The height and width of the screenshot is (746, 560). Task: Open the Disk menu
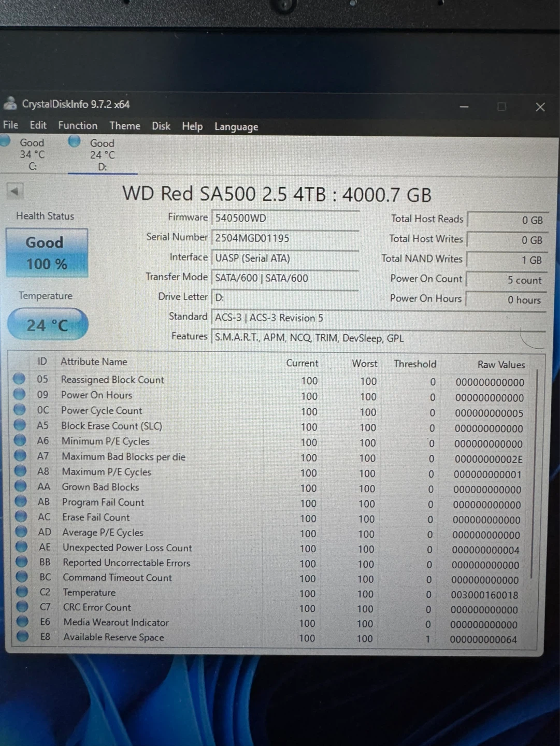click(x=161, y=126)
